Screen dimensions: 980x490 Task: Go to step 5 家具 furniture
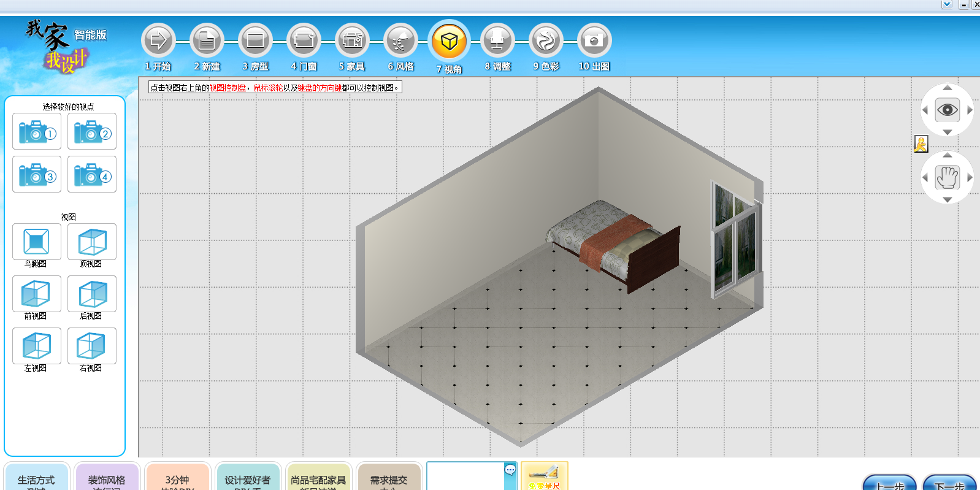click(x=352, y=41)
